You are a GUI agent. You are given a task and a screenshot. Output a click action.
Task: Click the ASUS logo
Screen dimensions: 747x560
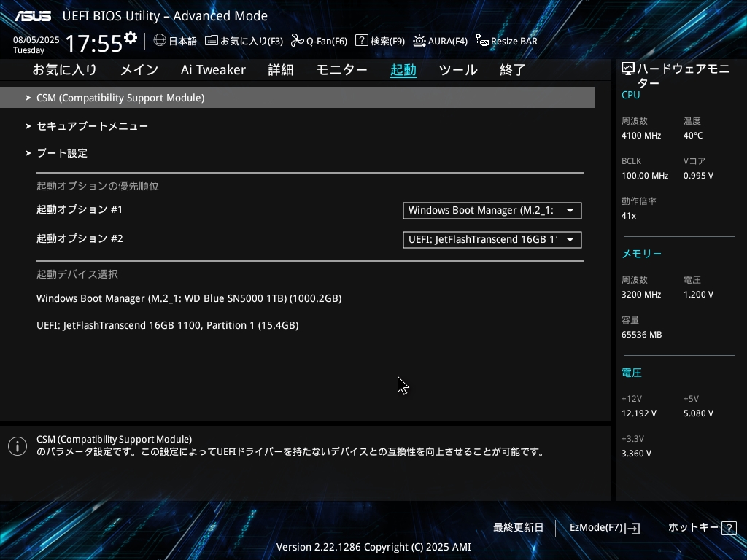pos(33,16)
